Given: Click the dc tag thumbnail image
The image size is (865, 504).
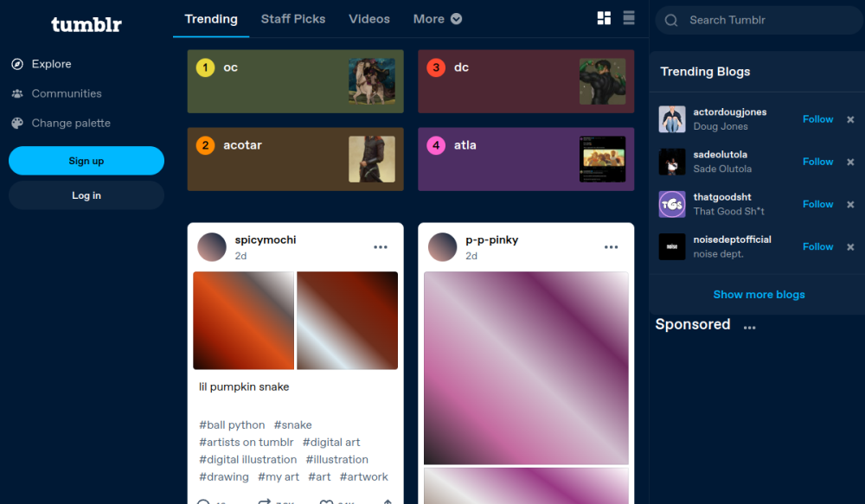Looking at the screenshot, I should (x=602, y=81).
